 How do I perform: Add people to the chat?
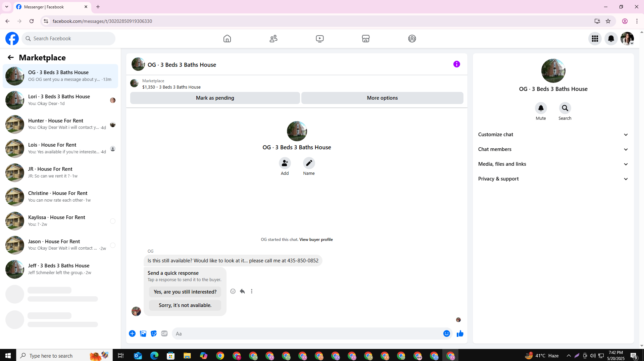pos(285,163)
